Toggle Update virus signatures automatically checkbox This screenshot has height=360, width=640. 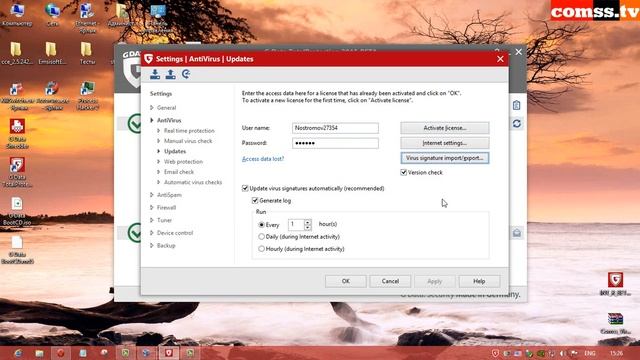coord(245,189)
